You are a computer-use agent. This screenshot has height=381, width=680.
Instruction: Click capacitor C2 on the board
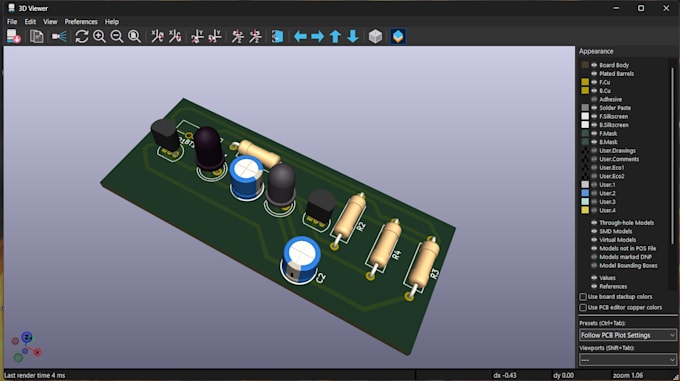coord(300,261)
